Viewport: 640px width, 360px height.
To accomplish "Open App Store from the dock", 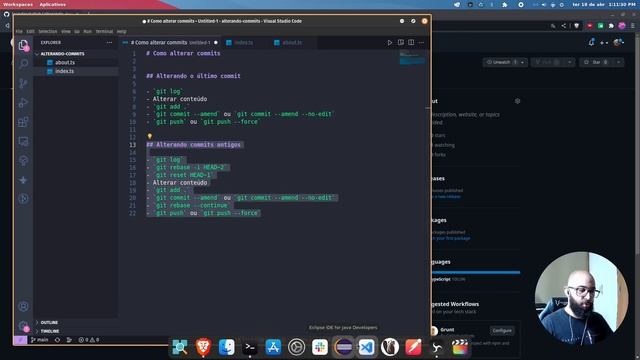I will [x=273, y=347].
